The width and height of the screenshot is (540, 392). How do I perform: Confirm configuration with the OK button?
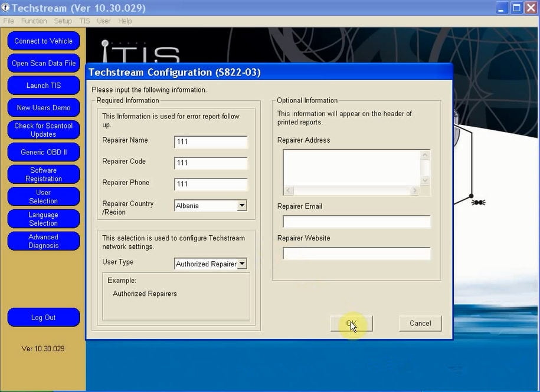tap(351, 324)
